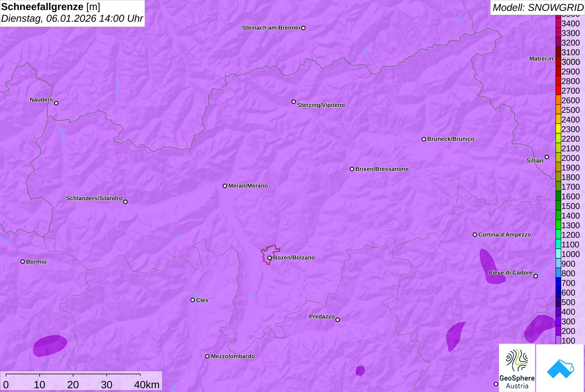
Task: Click the Predazzo location dot
Action: coord(338,320)
